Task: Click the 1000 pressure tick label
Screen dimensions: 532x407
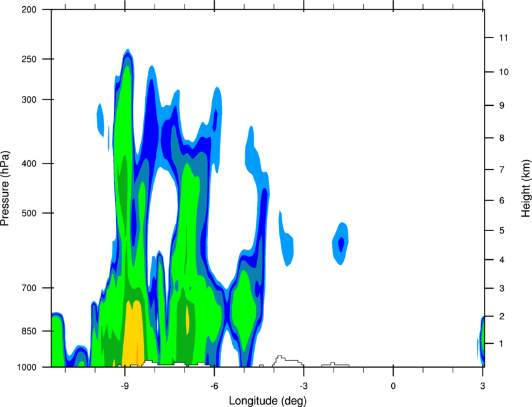Action: pos(26,367)
